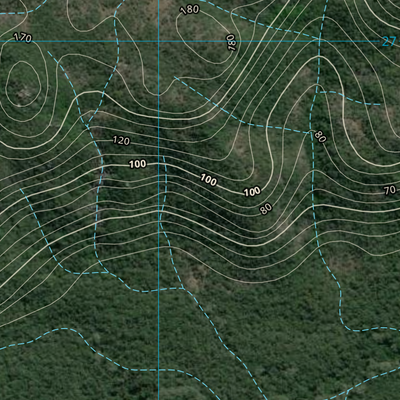The image size is (400, 400).
Task: Pick the "70" contour elevation label
Action: click(390, 190)
